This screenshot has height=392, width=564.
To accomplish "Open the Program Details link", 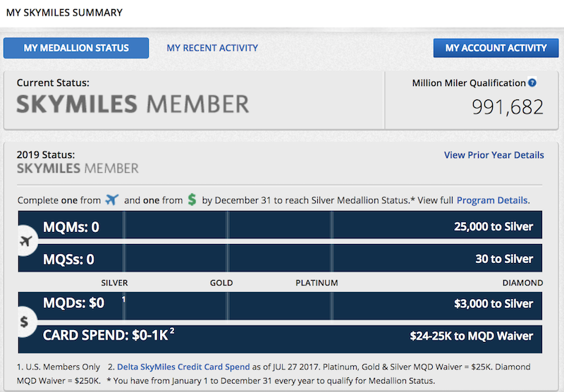I will point(492,200).
